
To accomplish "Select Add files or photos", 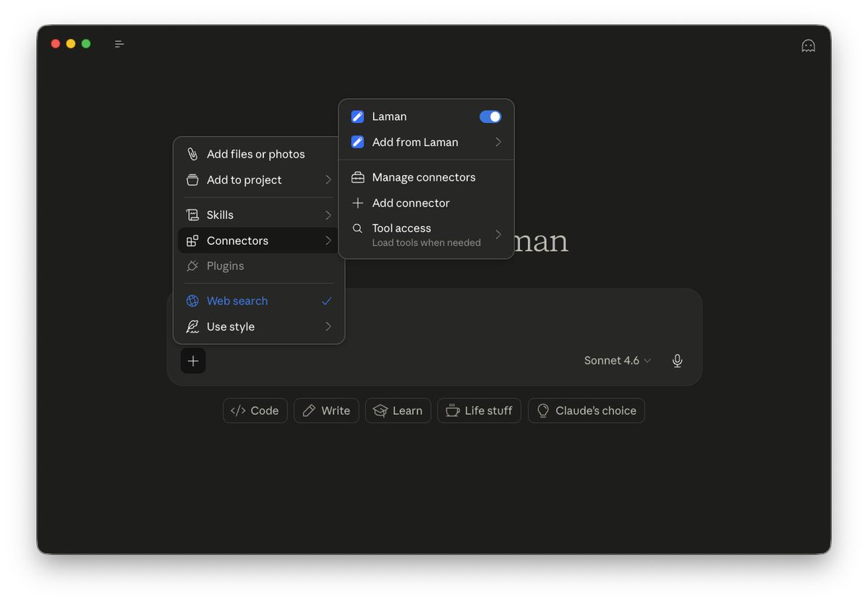I will (259, 154).
